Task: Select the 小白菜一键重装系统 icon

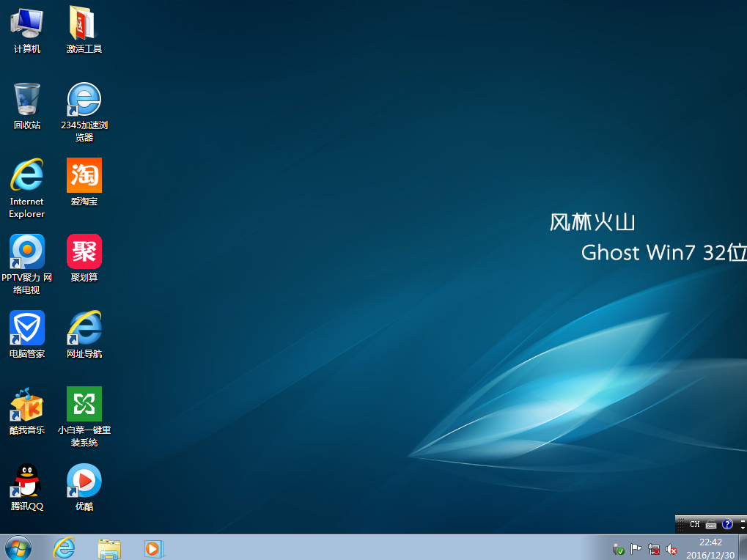Action: (x=84, y=416)
